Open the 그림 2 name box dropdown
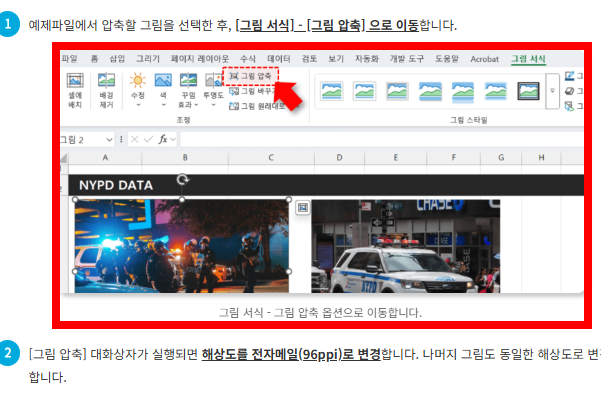The height and width of the screenshot is (398, 601). tap(110, 140)
